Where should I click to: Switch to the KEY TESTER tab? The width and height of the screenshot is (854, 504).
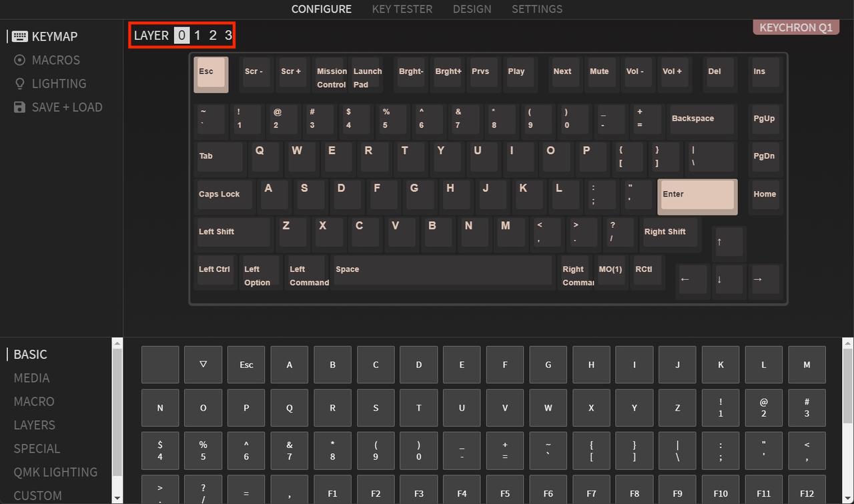402,9
